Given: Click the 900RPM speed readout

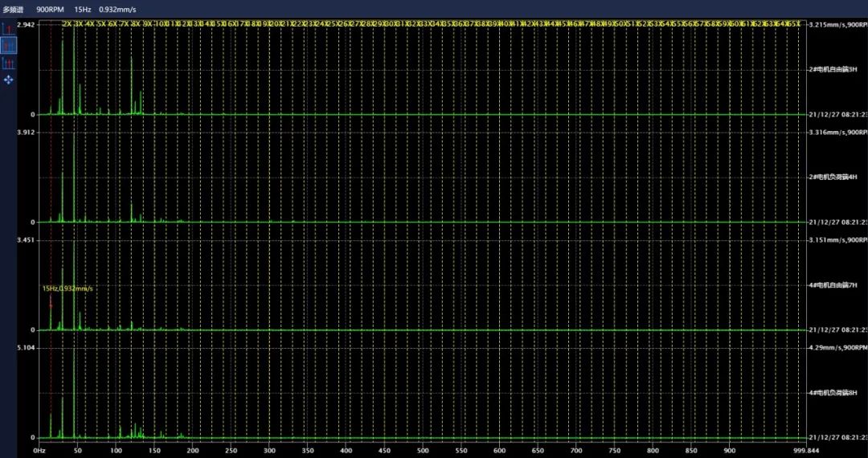Looking at the screenshot, I should click(x=50, y=9).
